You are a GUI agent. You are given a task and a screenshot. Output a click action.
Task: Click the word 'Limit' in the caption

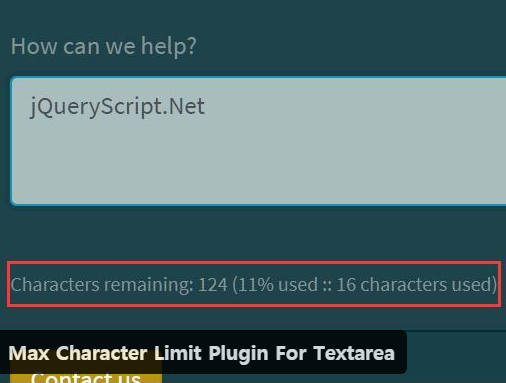pyautogui.click(x=178, y=353)
